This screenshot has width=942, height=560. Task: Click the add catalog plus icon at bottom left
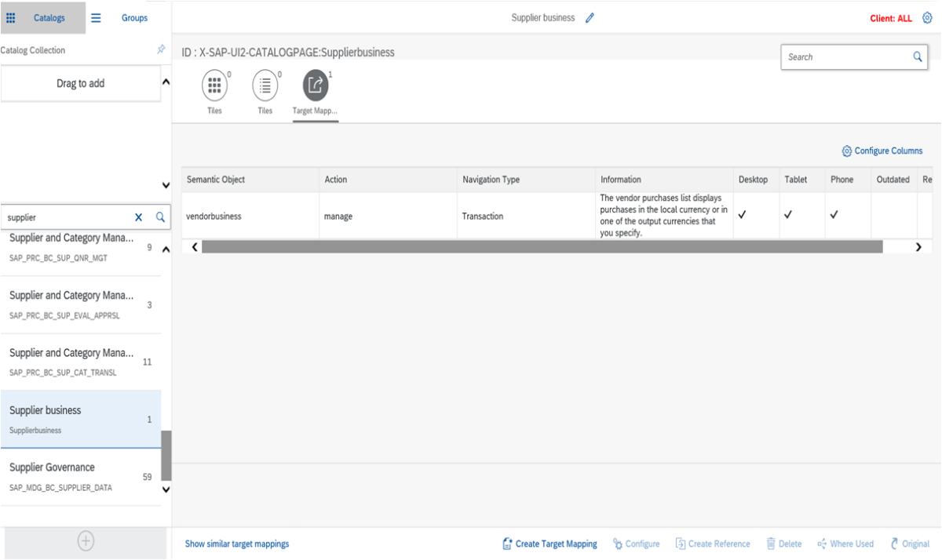[x=86, y=540]
